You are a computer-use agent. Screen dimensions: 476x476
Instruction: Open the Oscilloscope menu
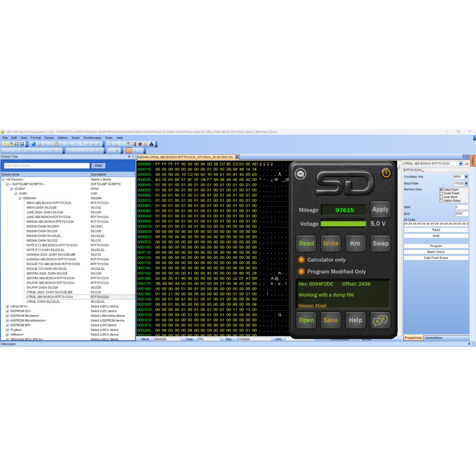click(92, 138)
